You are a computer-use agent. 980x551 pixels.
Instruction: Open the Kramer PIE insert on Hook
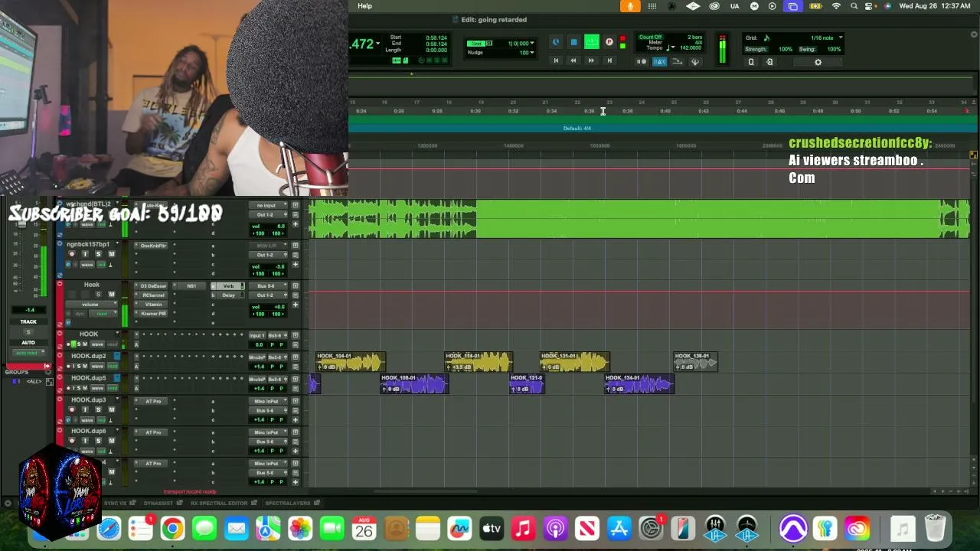[x=153, y=314]
